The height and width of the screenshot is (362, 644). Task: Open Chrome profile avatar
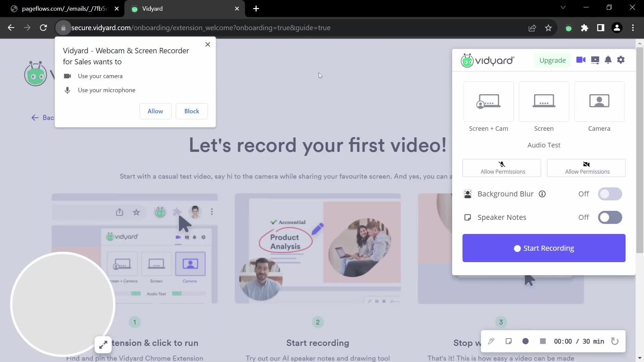[x=617, y=28]
